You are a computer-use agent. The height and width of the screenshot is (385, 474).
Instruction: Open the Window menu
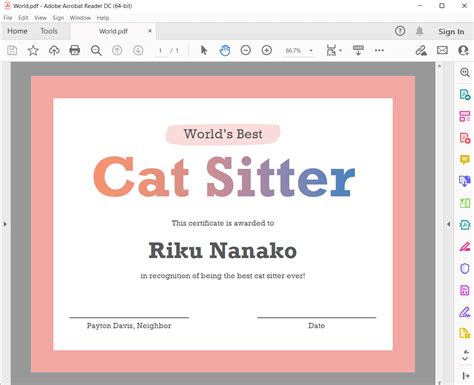coord(80,18)
